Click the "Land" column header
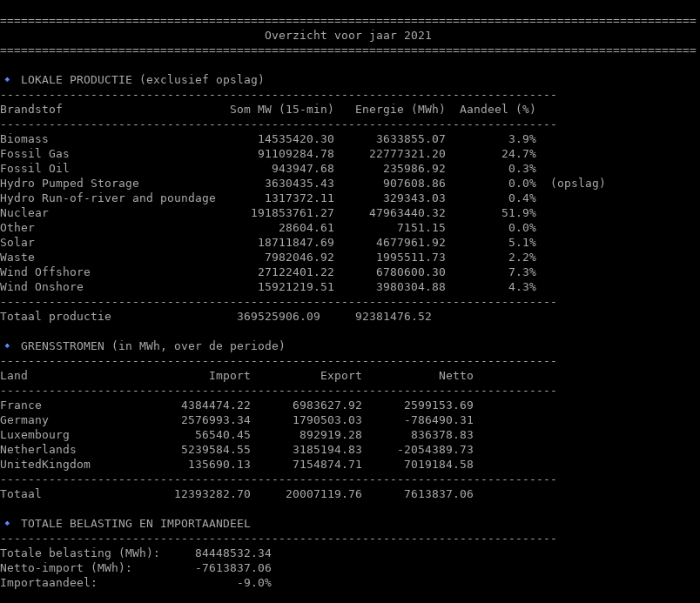This screenshot has height=603, width=700. [x=14, y=376]
